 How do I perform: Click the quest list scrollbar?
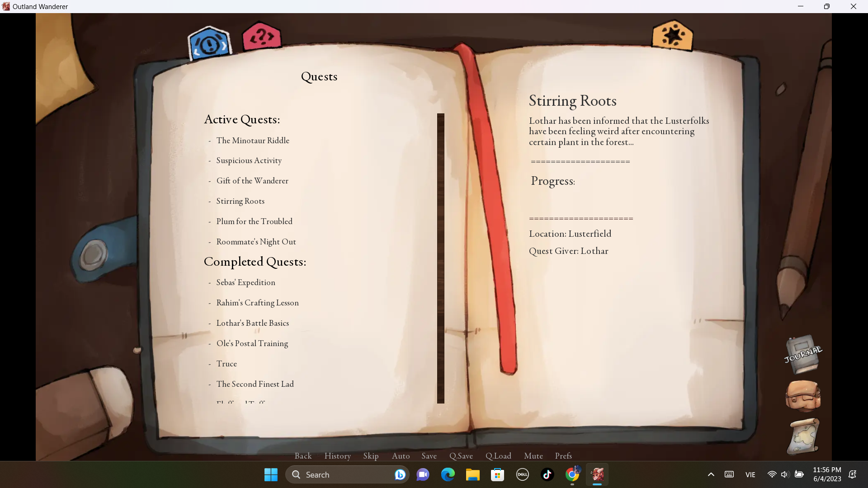point(441,258)
